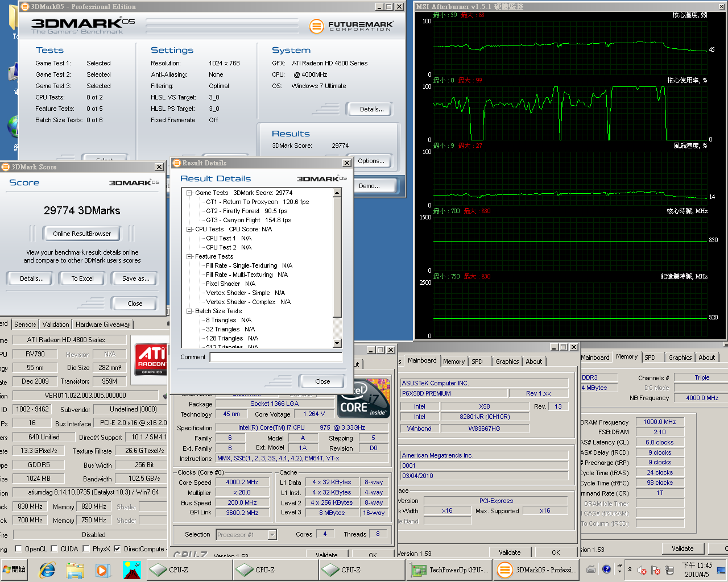Screen dimensions: 728x582
Task: Click the GPU temperature graph in Afterburner
Action: [570, 48]
